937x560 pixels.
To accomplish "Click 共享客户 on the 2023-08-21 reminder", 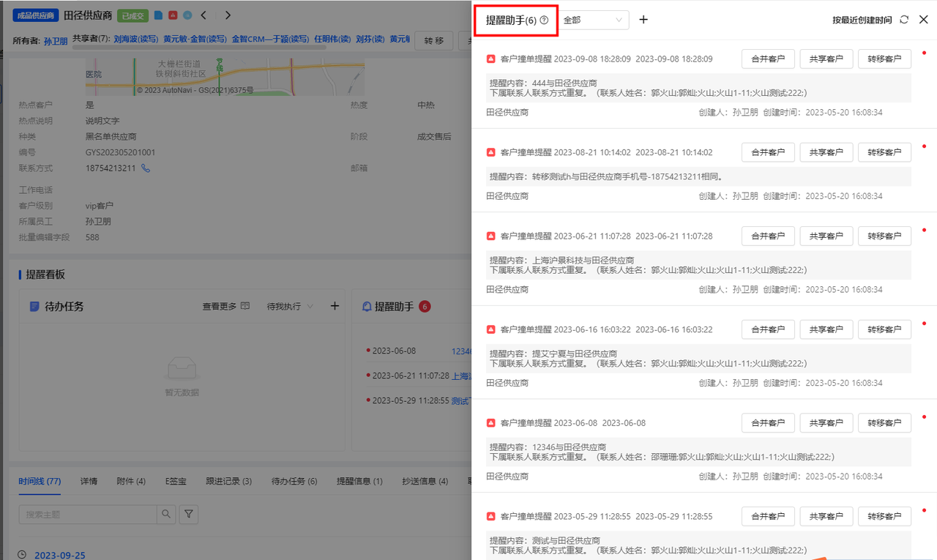I will pos(826,152).
